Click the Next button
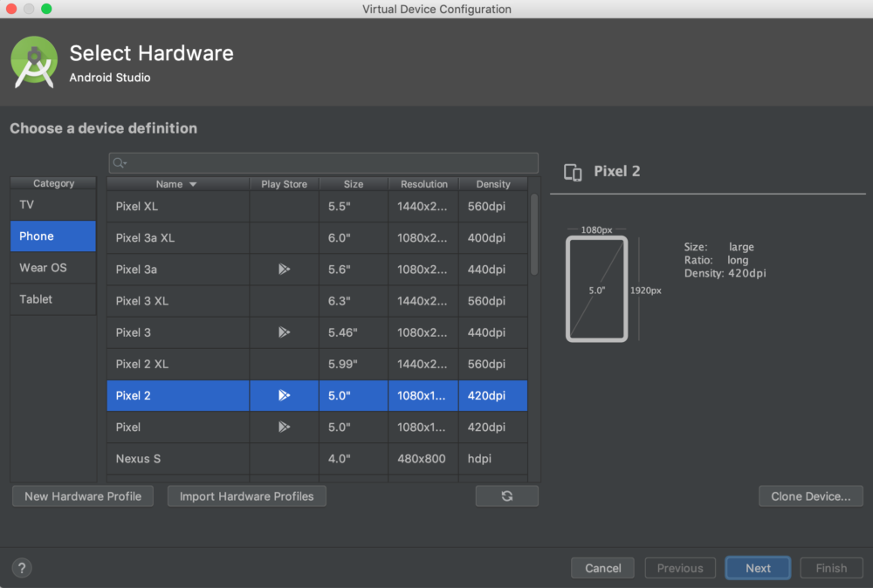The width and height of the screenshot is (873, 588). pos(758,568)
